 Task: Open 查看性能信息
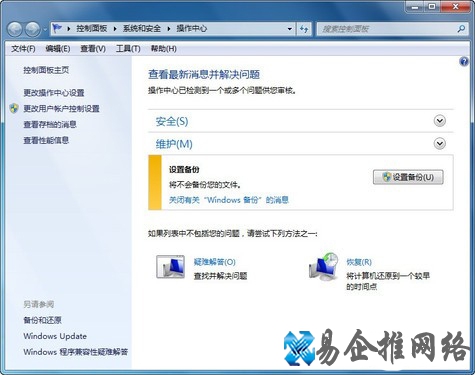pos(46,140)
